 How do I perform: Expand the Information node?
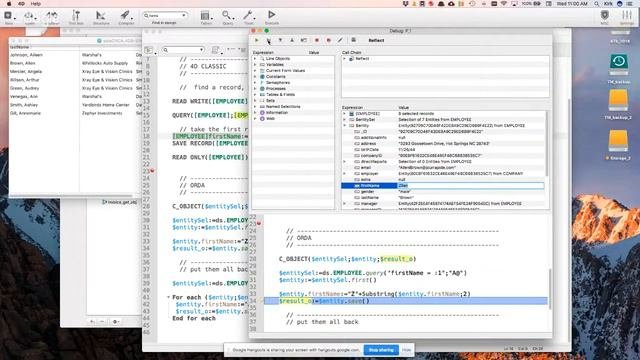[256, 113]
